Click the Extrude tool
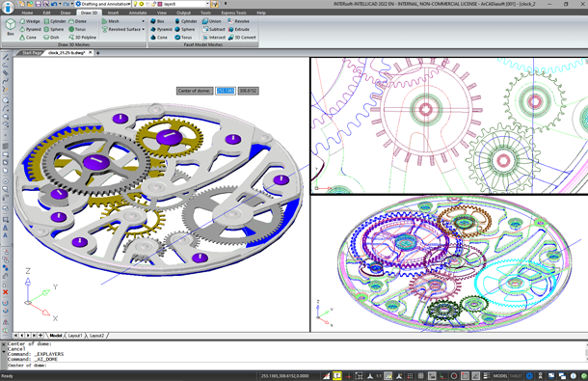This screenshot has width=588, height=381. click(238, 29)
